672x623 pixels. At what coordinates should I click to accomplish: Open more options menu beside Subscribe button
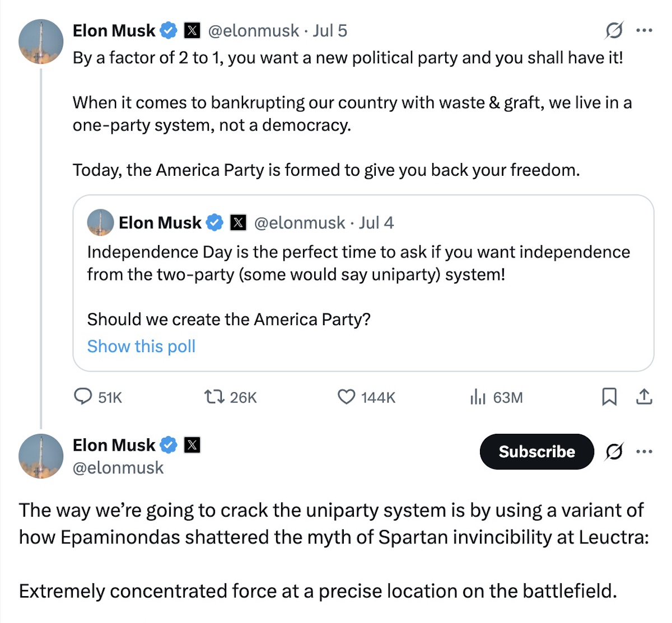pos(645,451)
